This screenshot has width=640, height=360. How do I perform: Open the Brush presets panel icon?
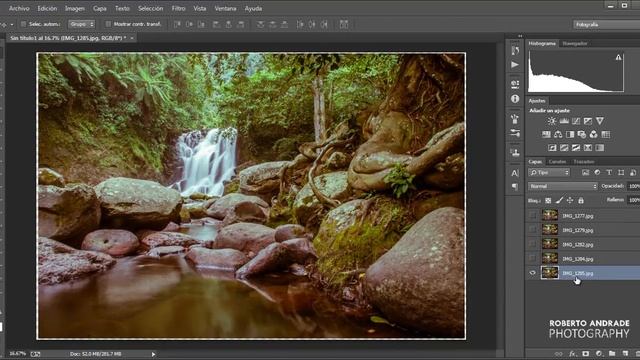click(x=515, y=133)
